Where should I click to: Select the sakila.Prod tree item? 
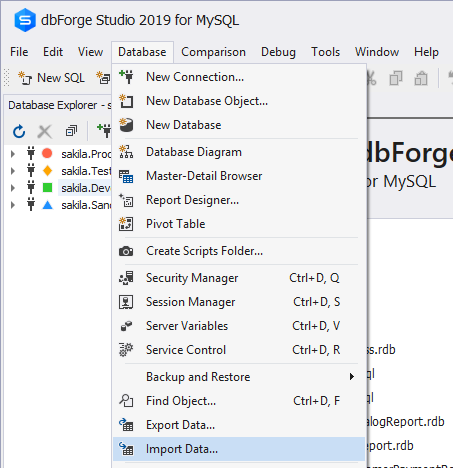pyautogui.click(x=86, y=154)
